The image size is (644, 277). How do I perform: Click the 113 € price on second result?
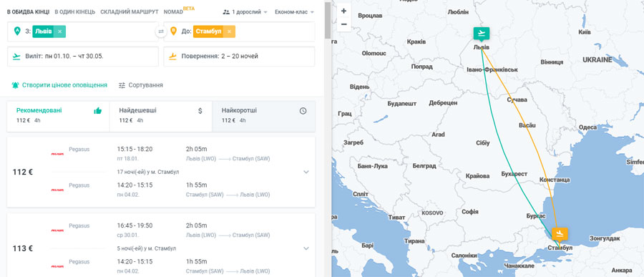[x=23, y=248]
